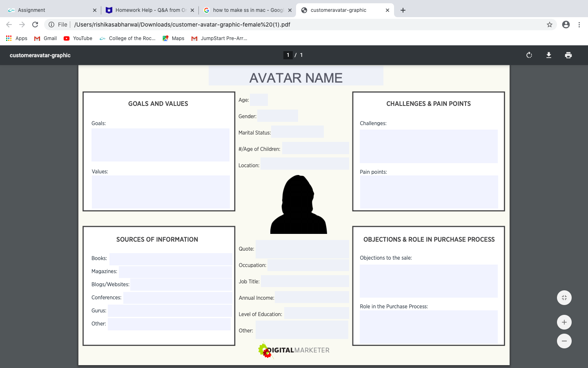Screen dimensions: 588x368
Task: Zoom in on the PDF
Action: pos(564,322)
